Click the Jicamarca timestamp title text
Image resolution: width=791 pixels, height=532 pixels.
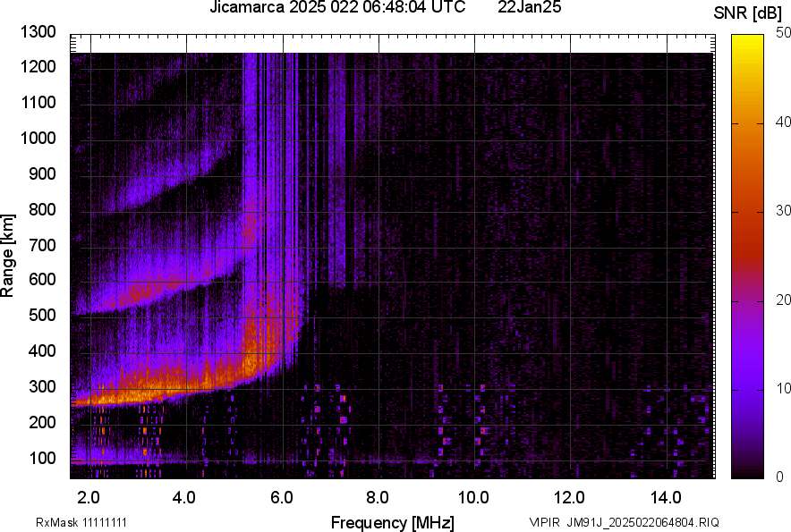pyautogui.click(x=336, y=8)
